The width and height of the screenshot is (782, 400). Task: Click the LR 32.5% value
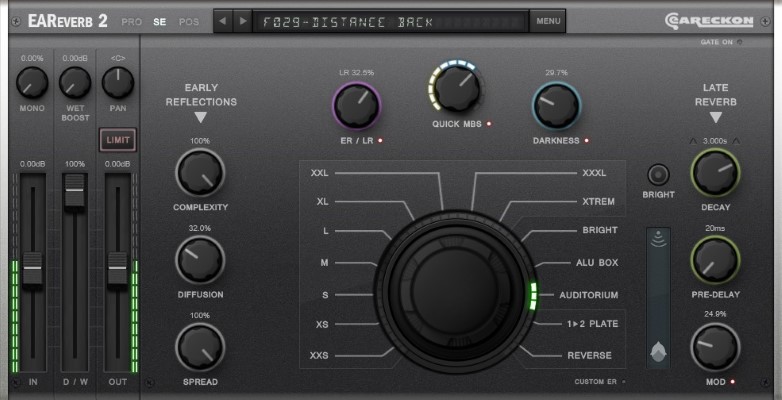pos(356,73)
